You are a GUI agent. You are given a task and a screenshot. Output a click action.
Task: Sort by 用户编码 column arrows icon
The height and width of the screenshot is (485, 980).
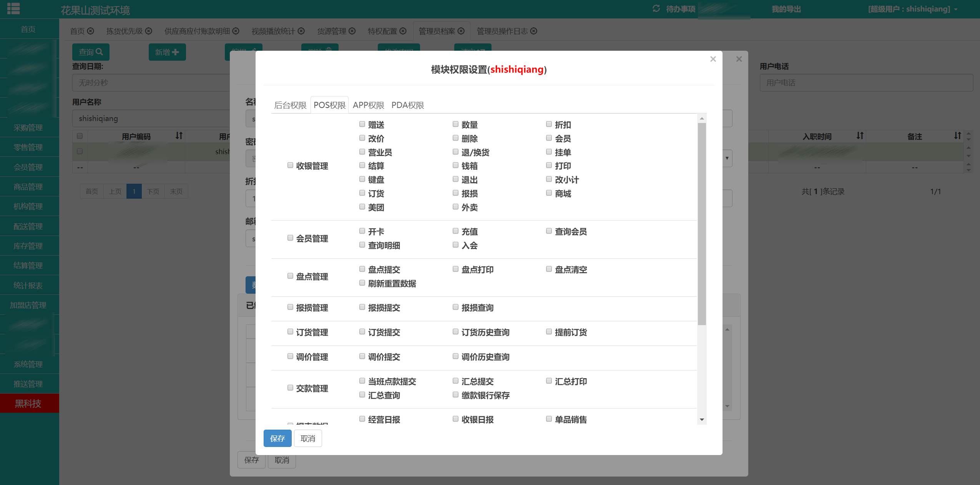click(179, 136)
